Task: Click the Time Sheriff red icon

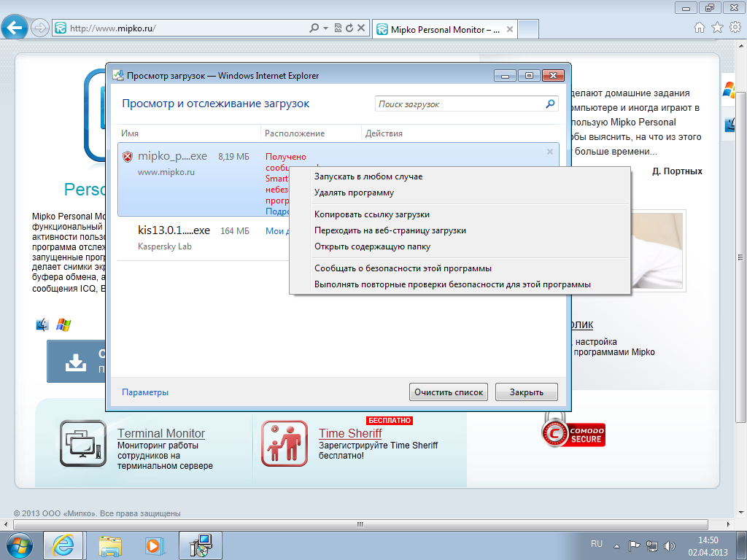Action: (x=285, y=443)
